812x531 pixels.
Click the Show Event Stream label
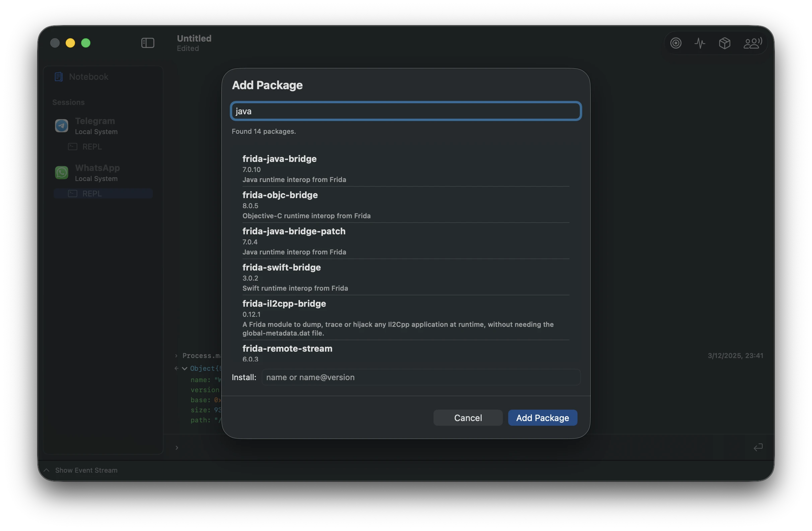coord(86,470)
